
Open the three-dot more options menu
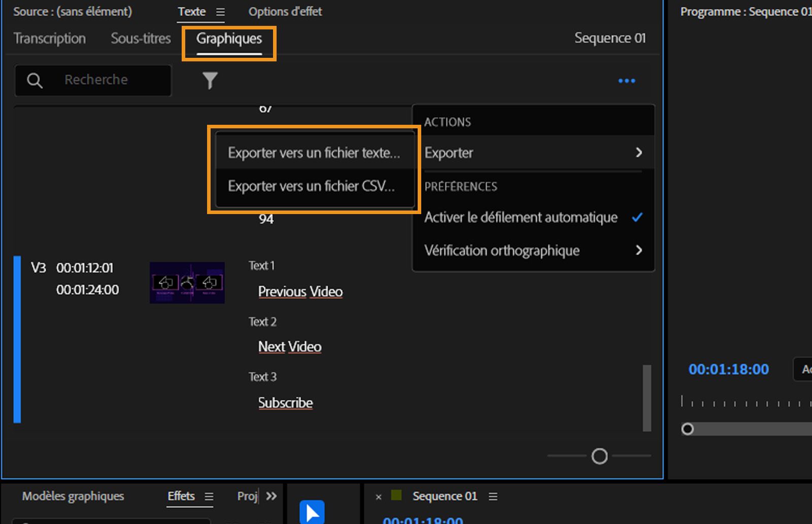pos(627,81)
